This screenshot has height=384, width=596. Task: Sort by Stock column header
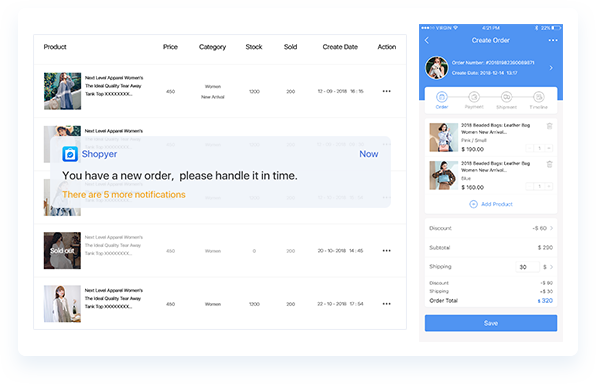[x=254, y=47]
